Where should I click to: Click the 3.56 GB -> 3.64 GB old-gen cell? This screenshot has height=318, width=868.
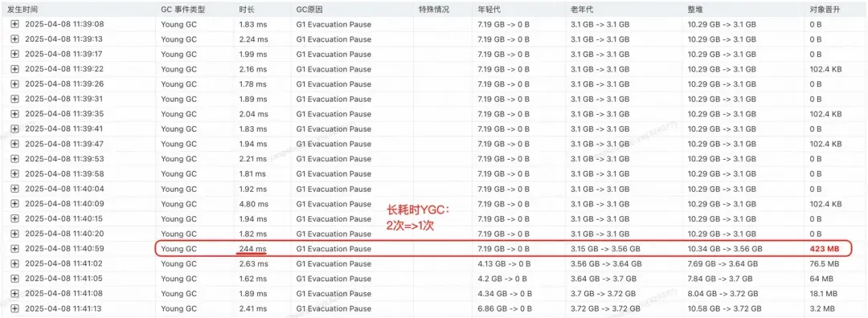click(606, 264)
